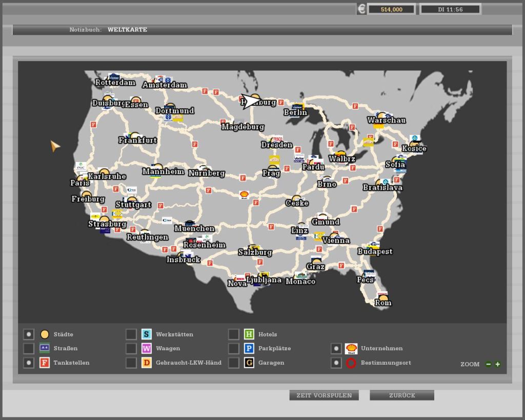Click the zoom out minus icon
This screenshot has height=420, width=525.
click(x=488, y=364)
